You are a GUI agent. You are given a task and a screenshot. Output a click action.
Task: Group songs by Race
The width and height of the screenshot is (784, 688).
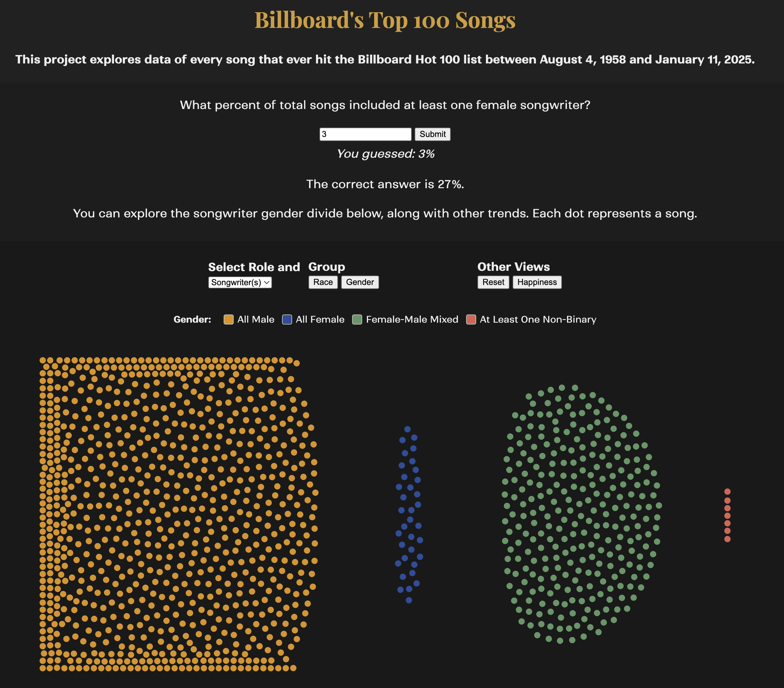[323, 282]
